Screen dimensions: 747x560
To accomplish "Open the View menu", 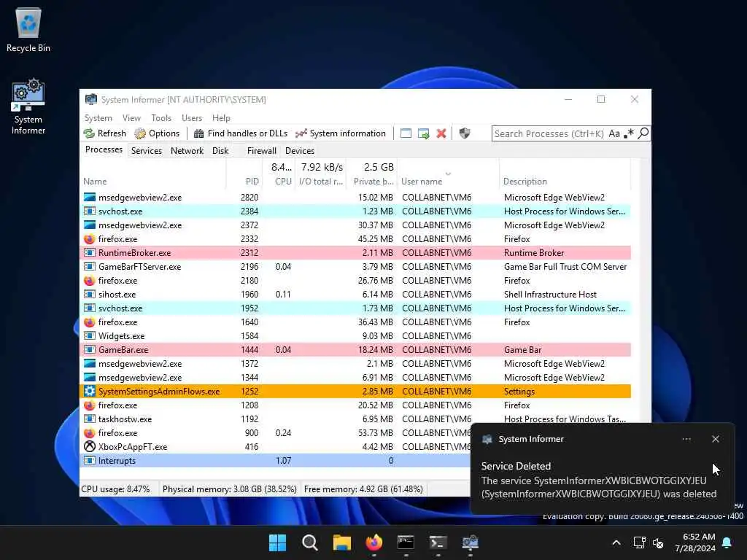I will point(131,117).
